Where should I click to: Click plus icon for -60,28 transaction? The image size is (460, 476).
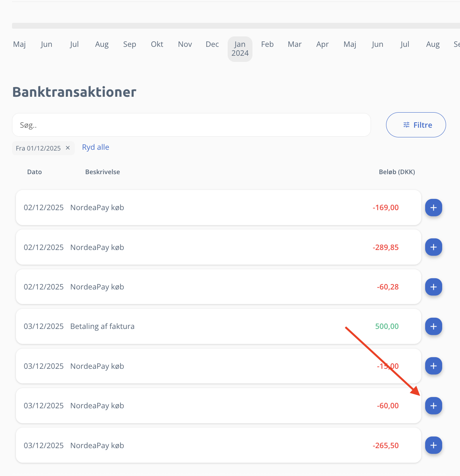click(433, 287)
